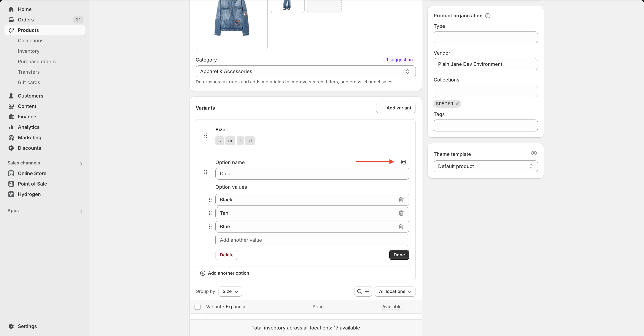Remove the Tan option value
The height and width of the screenshot is (336, 644).
(401, 213)
